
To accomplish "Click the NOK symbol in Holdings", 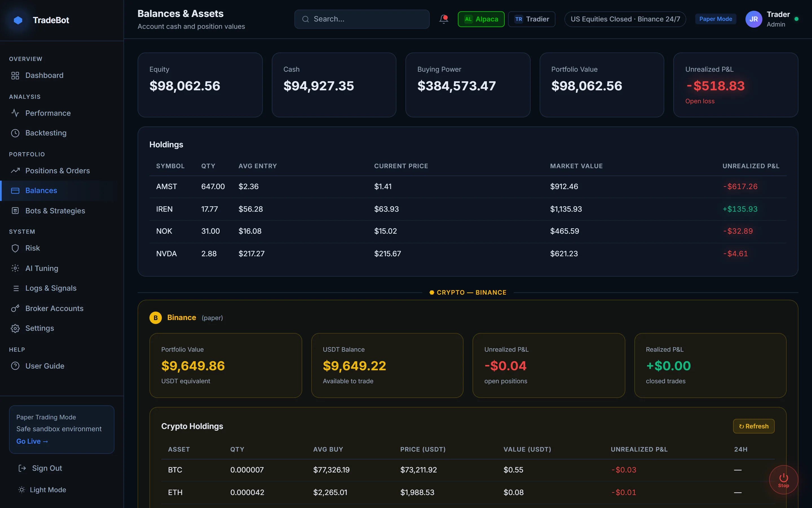I will pyautogui.click(x=164, y=231).
